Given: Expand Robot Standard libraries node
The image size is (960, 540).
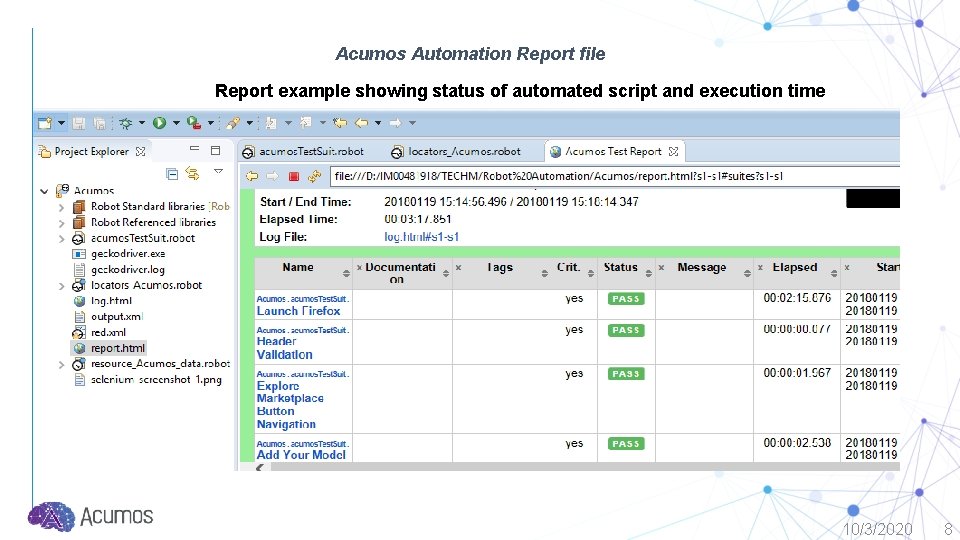Looking at the screenshot, I should [x=61, y=207].
